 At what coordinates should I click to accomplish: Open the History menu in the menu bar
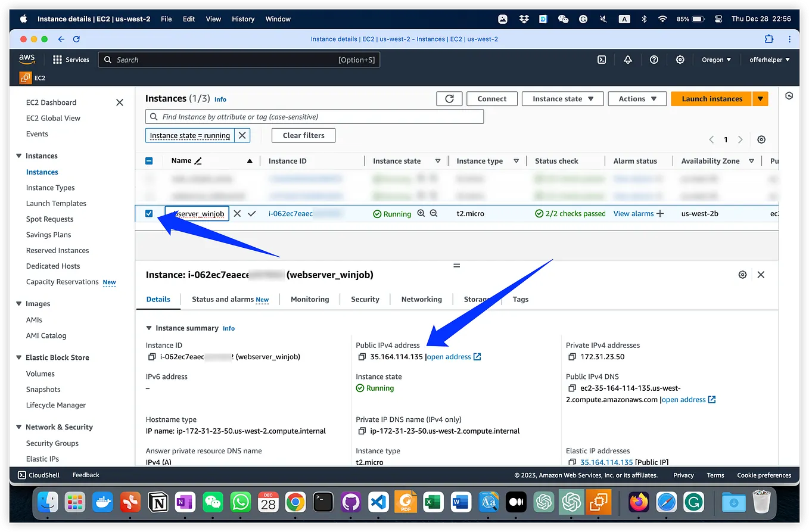(x=243, y=18)
